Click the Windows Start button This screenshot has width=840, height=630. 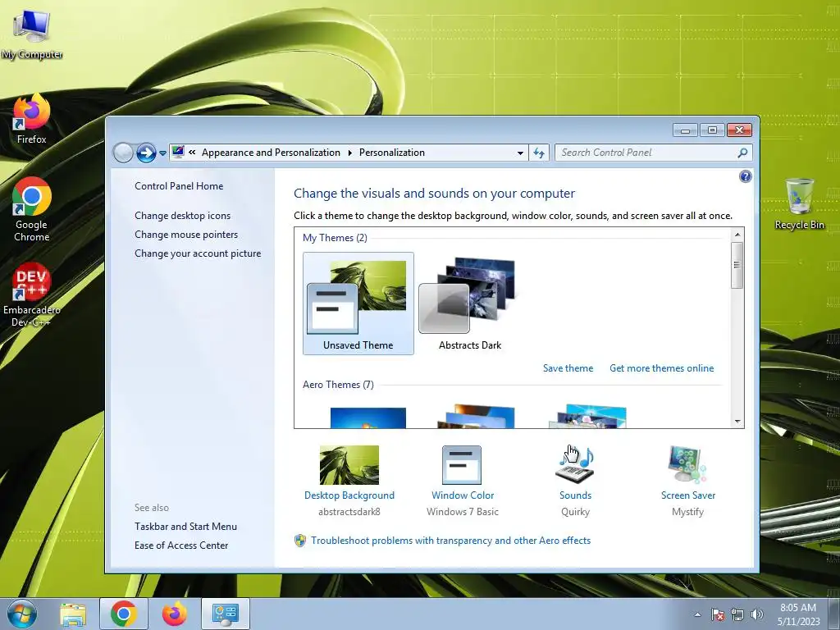(x=21, y=614)
